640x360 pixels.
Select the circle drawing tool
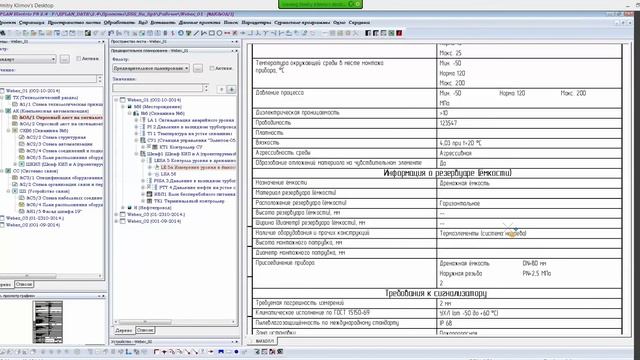(219, 33)
